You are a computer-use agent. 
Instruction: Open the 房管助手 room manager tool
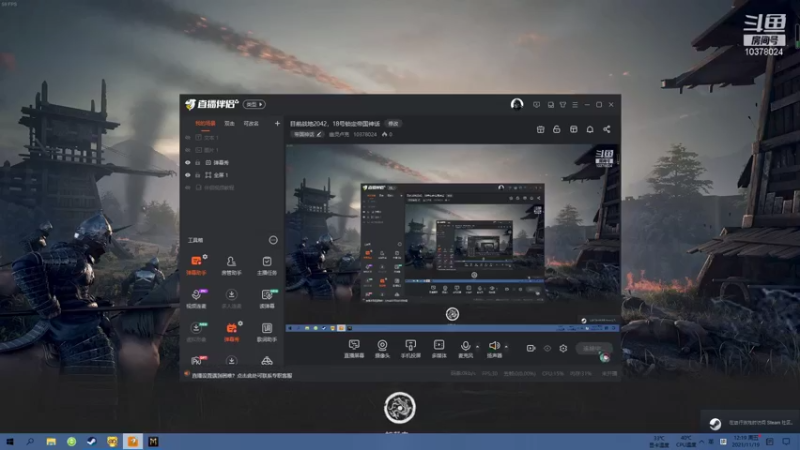point(231,265)
